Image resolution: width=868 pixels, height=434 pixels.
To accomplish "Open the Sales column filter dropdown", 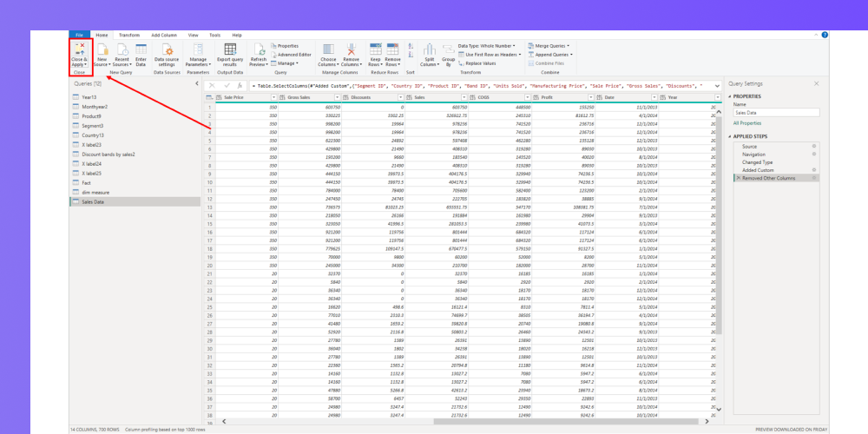I will tap(464, 97).
